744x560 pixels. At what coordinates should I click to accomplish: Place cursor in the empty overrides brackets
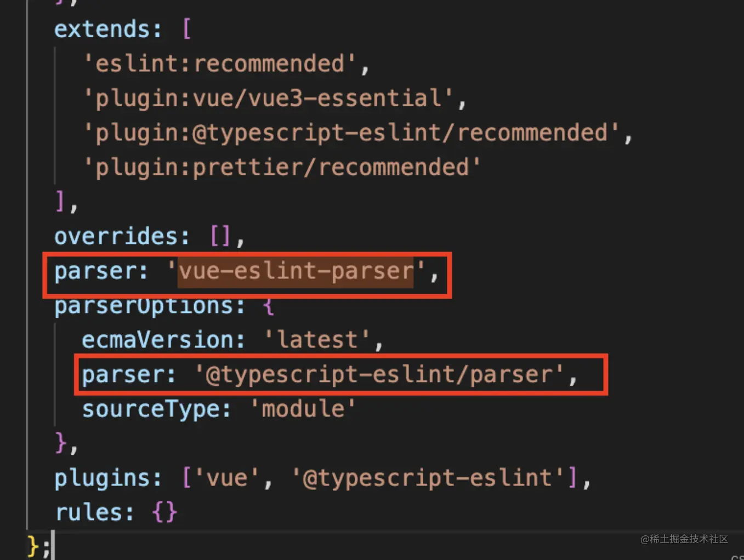click(220, 237)
